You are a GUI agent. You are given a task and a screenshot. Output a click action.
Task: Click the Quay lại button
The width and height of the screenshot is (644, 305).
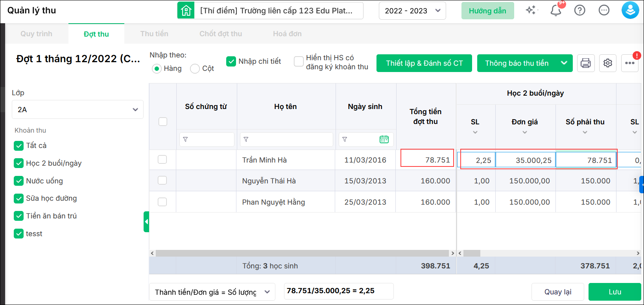coord(557,292)
